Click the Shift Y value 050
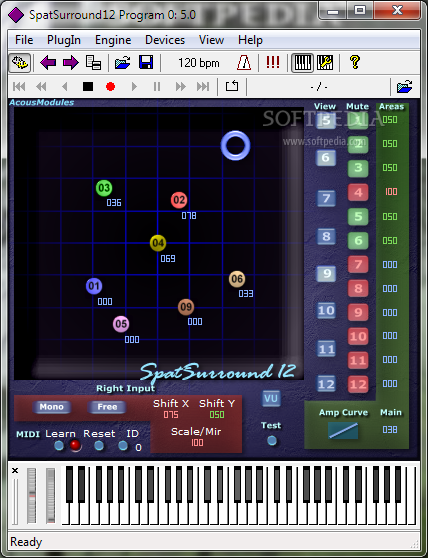The image size is (428, 558). tap(217, 415)
